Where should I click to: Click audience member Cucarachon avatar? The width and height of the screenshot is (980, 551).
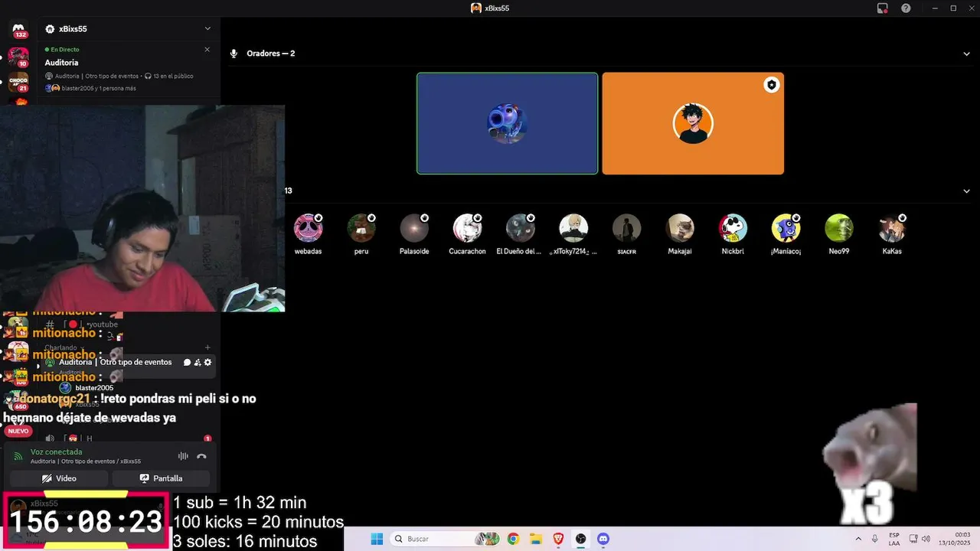[x=467, y=228]
